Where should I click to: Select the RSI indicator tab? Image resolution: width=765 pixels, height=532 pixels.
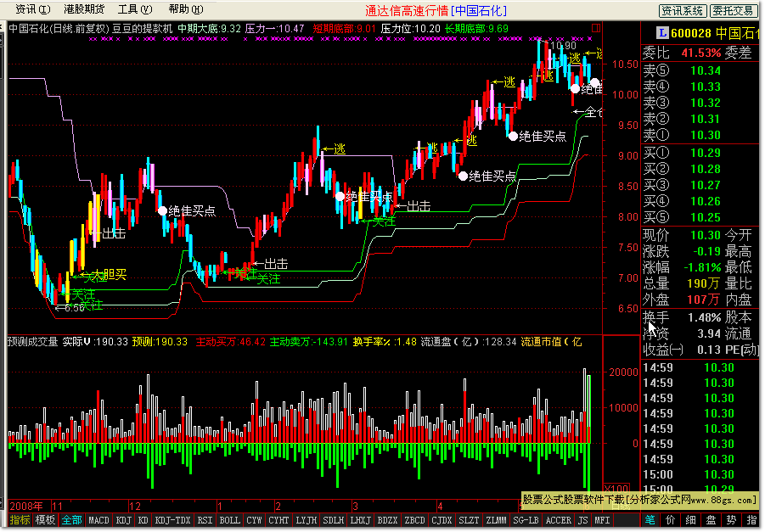coord(205,520)
